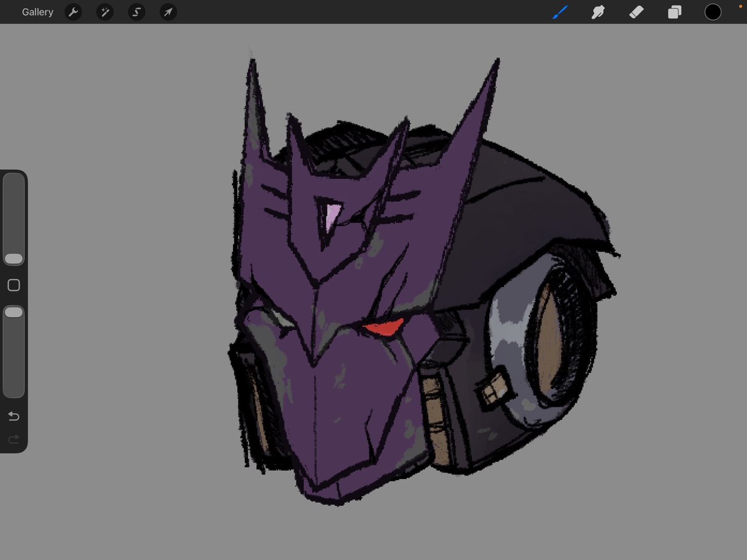Open the Actions wrench menu
The width and height of the screenshot is (747, 560).
tap(74, 12)
